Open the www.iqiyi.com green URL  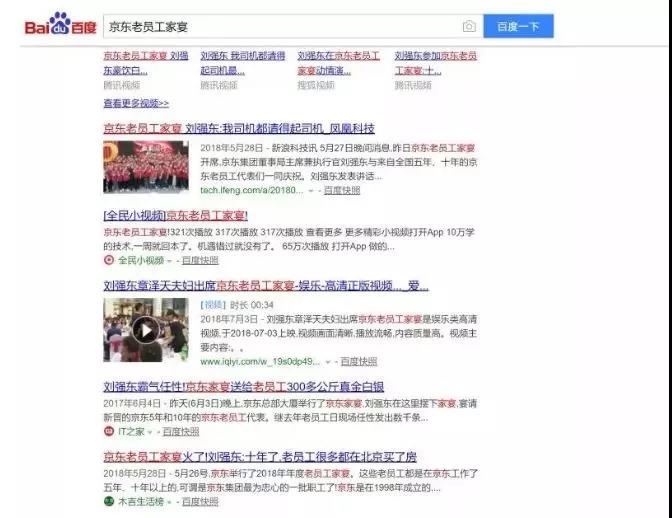coord(260,362)
